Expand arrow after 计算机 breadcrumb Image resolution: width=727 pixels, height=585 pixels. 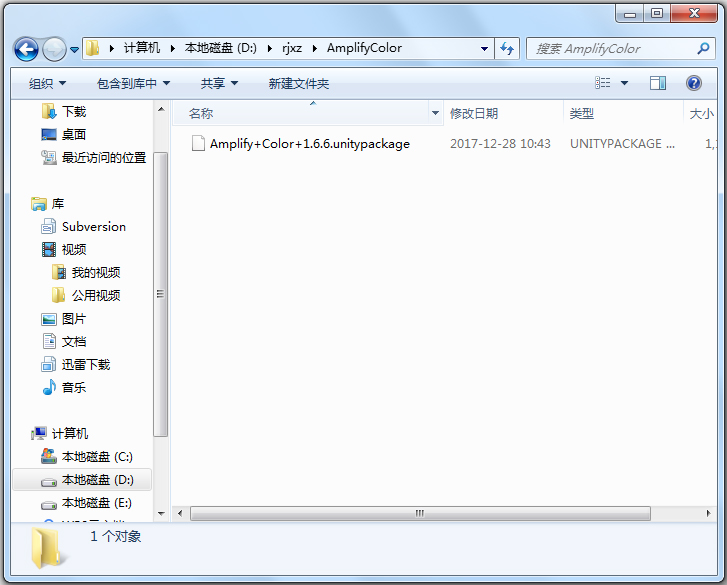pyautogui.click(x=172, y=48)
